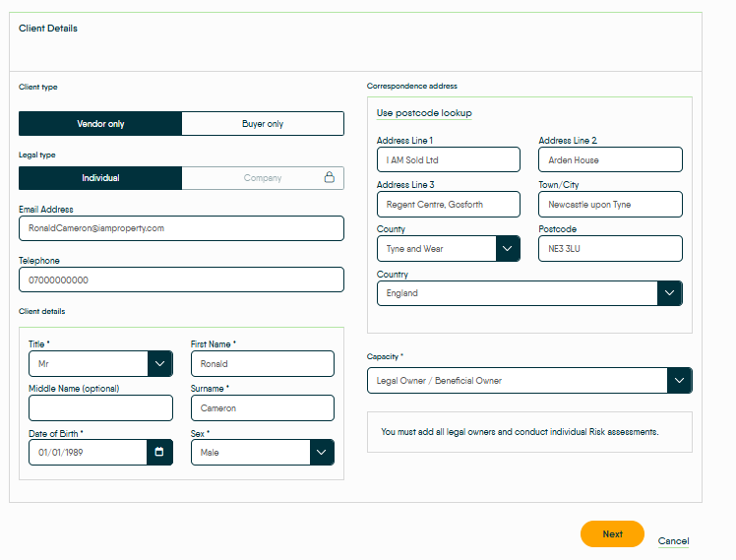Click the Legal type label
Screen dimensions: 736x560
pyautogui.click(x=37, y=155)
